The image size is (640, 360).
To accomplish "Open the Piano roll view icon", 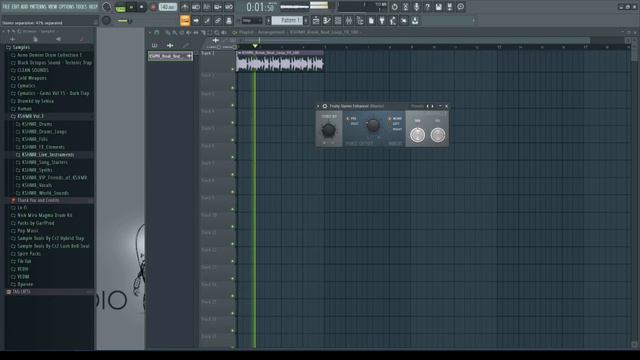I will pyautogui.click(x=327, y=20).
